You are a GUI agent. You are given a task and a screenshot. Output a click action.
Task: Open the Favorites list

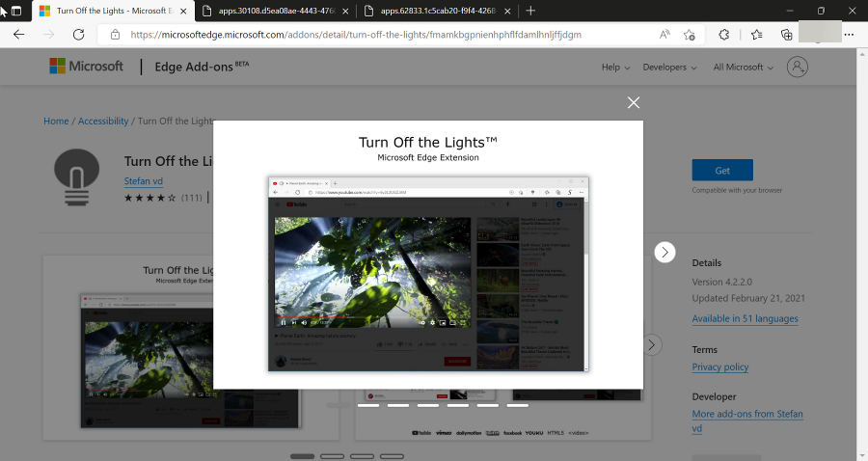tap(757, 35)
